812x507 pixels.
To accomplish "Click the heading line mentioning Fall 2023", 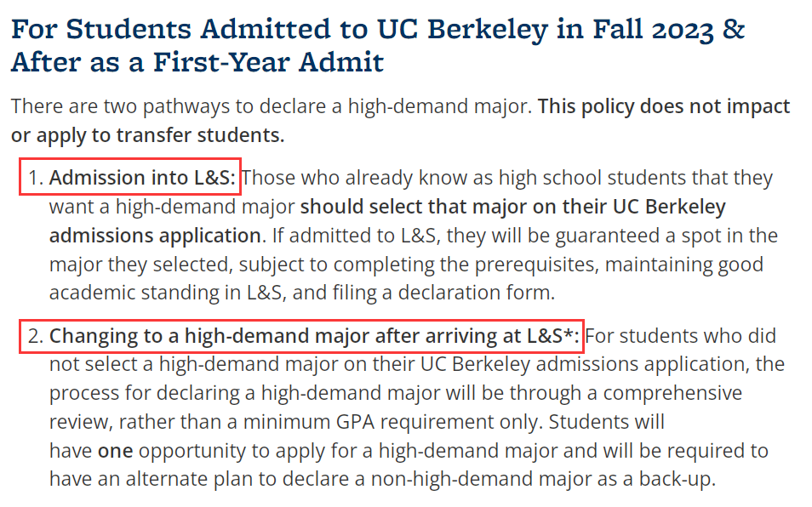I will [378, 30].
